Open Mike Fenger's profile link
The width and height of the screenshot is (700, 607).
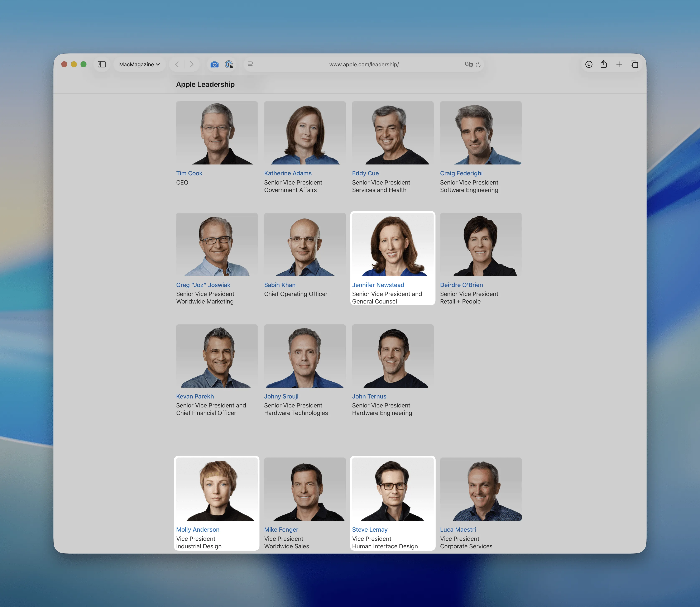point(281,529)
